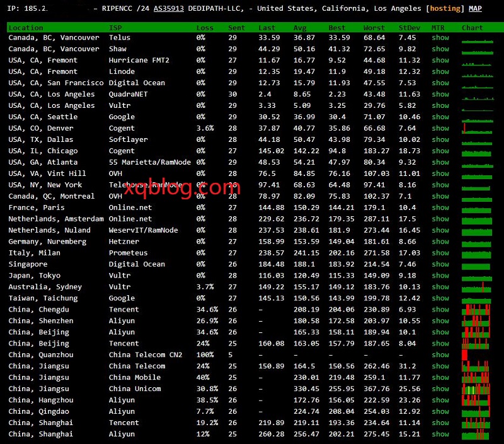Click the Quanzhou CN2 red chart

[x=464, y=355]
